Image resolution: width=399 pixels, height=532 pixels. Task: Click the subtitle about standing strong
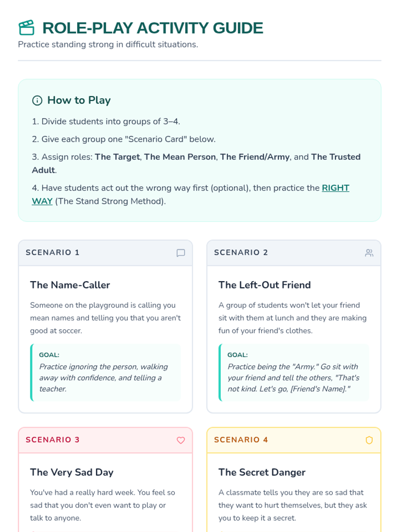(x=108, y=45)
